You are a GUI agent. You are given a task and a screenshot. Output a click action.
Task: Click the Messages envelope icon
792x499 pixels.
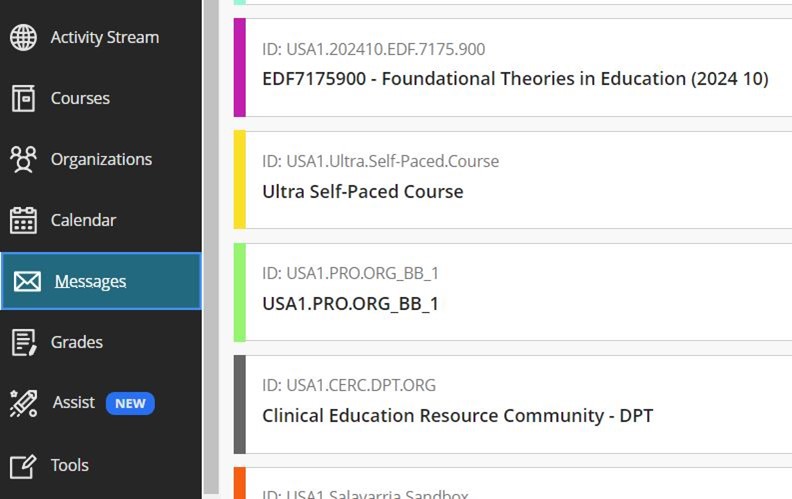(27, 282)
